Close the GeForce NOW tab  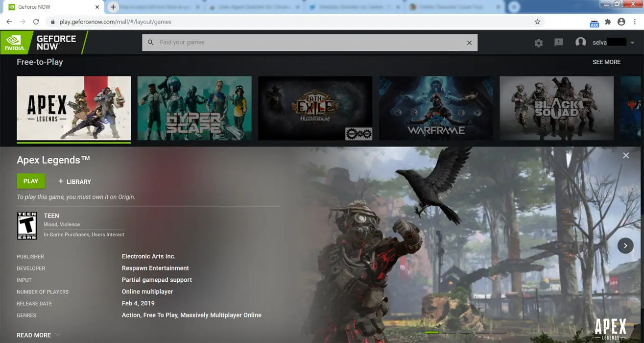point(97,7)
